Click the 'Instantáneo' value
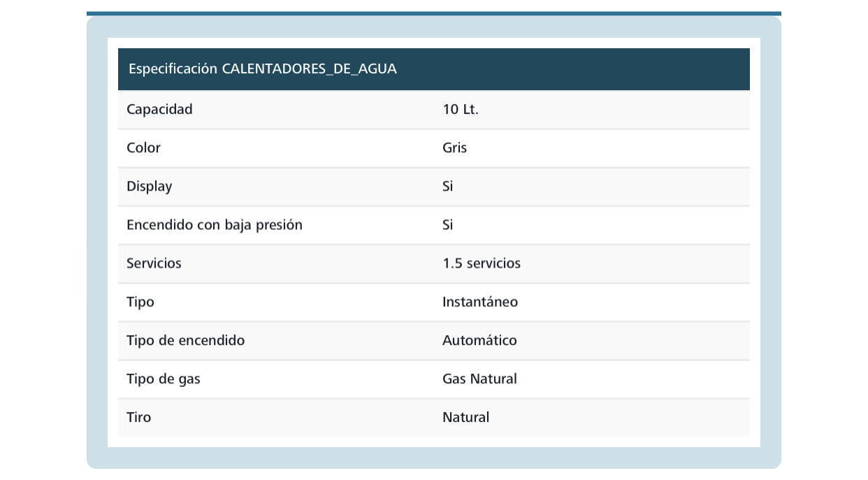The width and height of the screenshot is (868, 480). point(480,302)
